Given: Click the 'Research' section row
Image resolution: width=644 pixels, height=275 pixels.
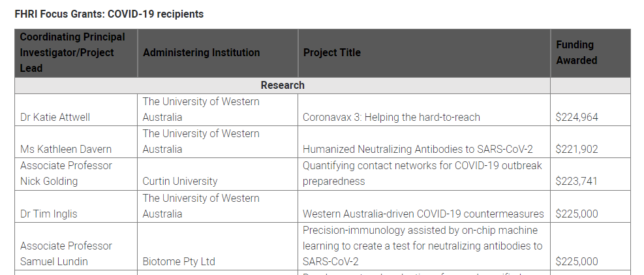Looking at the screenshot, I should [283, 85].
